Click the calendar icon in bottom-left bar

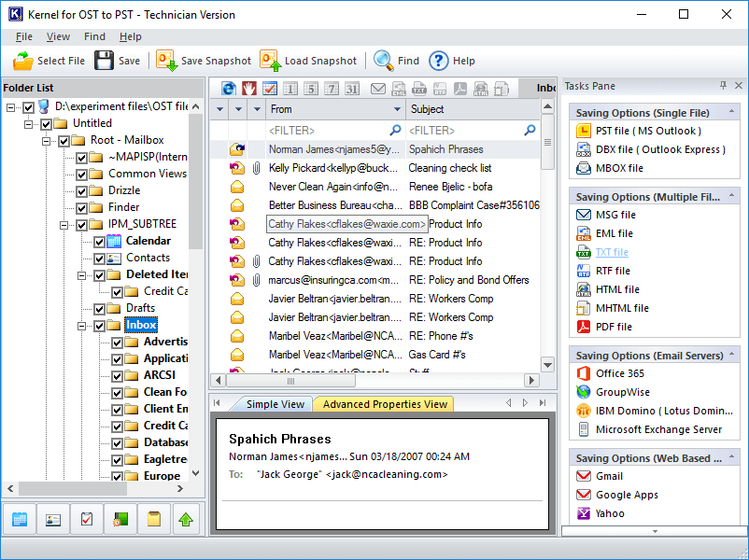point(20,519)
